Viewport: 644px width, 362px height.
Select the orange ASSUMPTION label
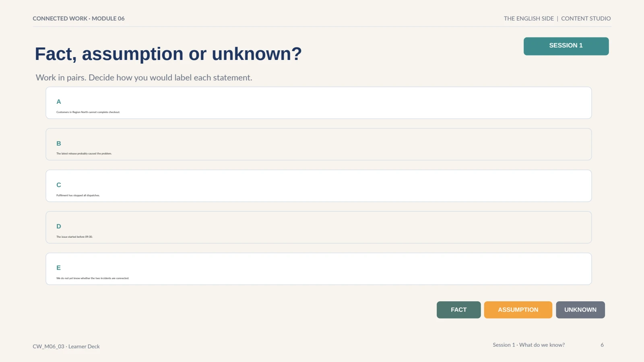518,310
